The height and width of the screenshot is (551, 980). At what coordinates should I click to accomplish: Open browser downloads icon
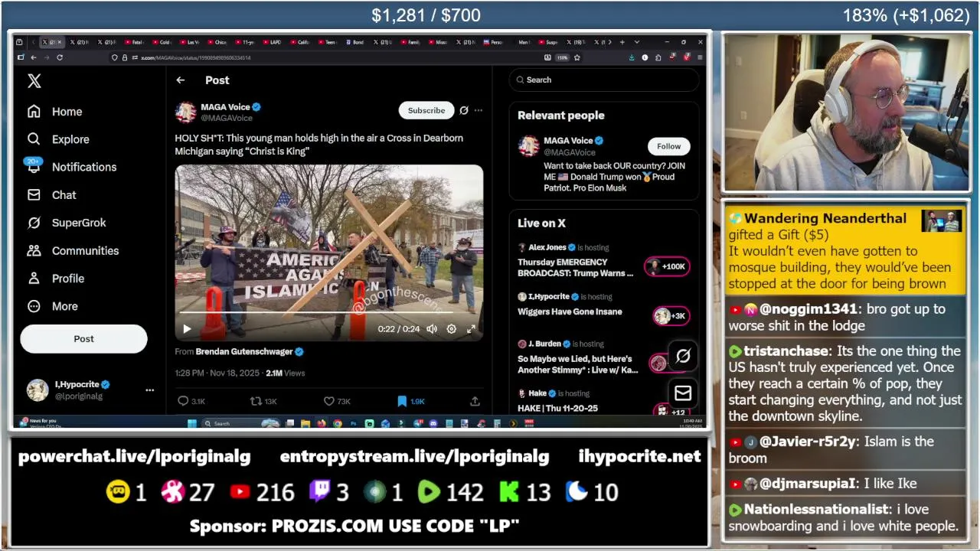[x=632, y=57]
